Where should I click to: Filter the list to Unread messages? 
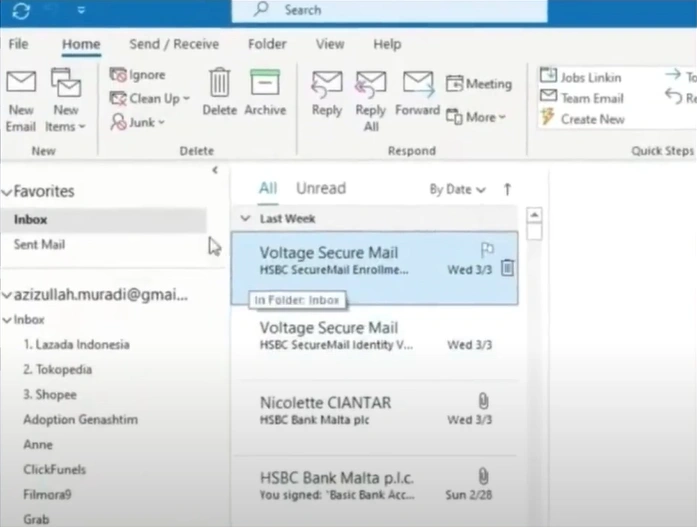(x=321, y=188)
